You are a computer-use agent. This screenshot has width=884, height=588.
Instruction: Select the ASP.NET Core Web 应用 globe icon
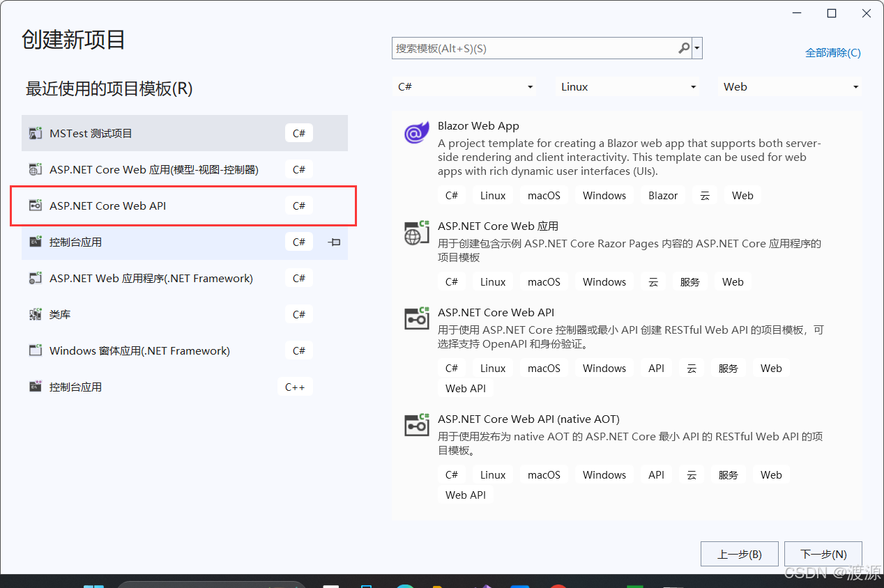[x=417, y=233]
